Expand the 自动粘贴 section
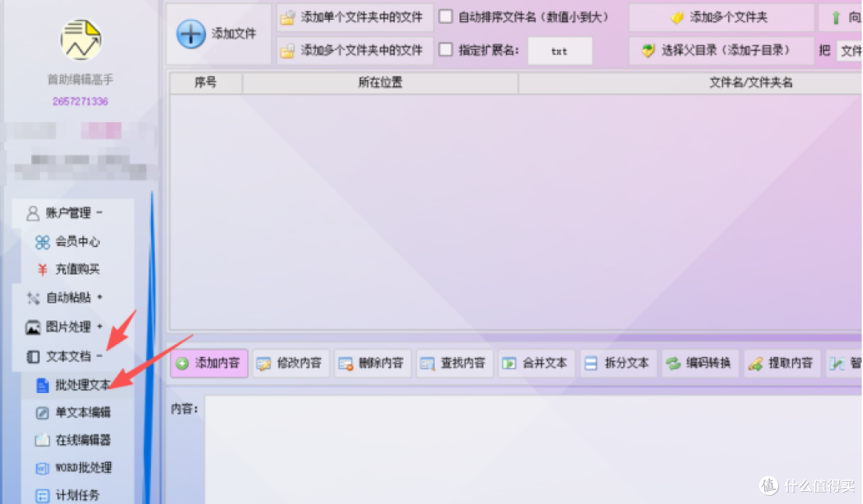This screenshot has width=863, height=504. pyautogui.click(x=100, y=297)
